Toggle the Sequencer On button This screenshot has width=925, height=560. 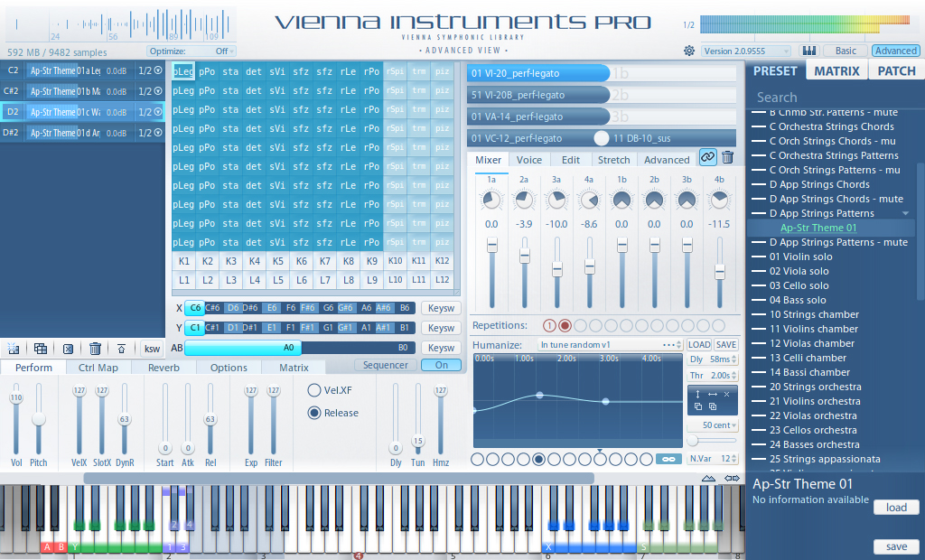point(441,365)
